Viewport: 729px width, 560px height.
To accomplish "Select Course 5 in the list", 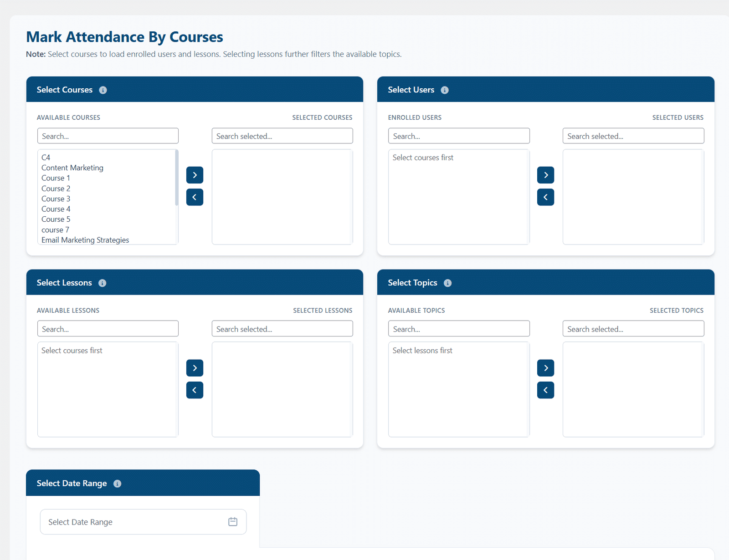I will pyautogui.click(x=56, y=219).
